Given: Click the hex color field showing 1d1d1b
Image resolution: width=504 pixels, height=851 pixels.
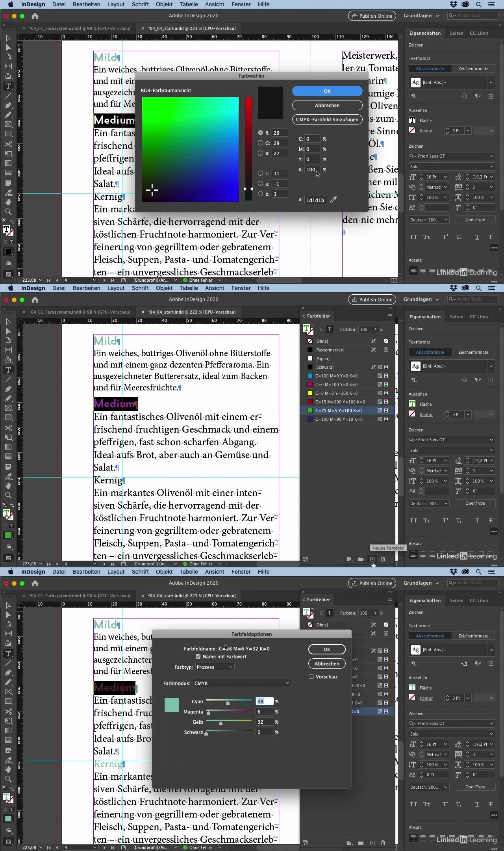Looking at the screenshot, I should tap(315, 200).
